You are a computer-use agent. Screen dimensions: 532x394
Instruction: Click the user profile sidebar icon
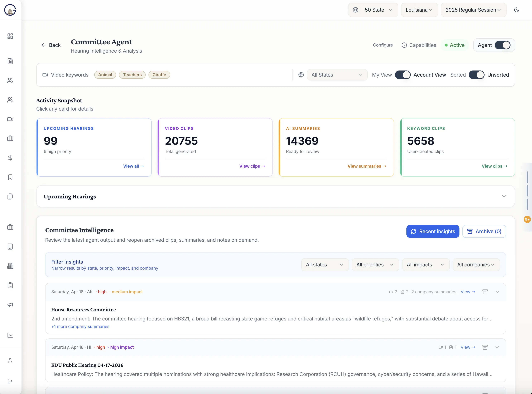pos(10,360)
